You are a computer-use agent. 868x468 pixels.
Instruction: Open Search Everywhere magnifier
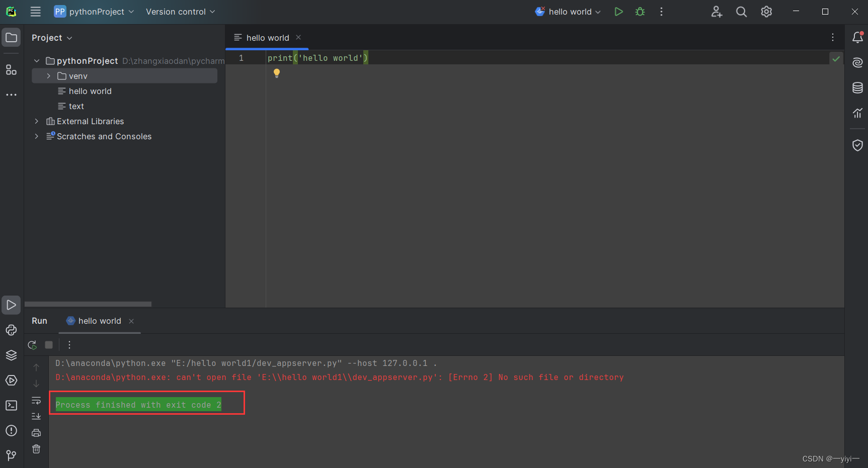741,12
